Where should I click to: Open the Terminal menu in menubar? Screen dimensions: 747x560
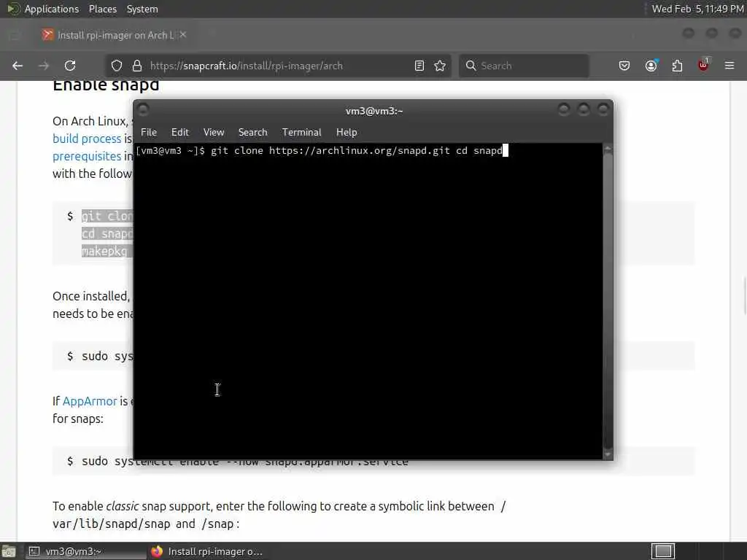click(x=301, y=133)
